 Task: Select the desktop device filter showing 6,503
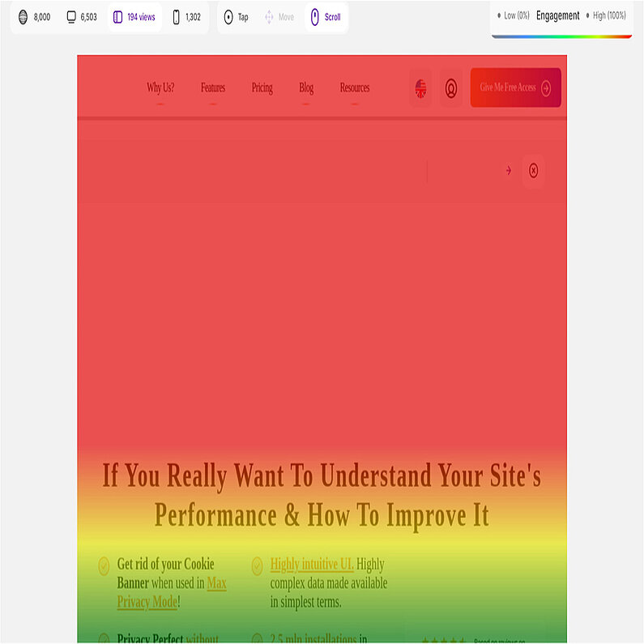coord(81,17)
